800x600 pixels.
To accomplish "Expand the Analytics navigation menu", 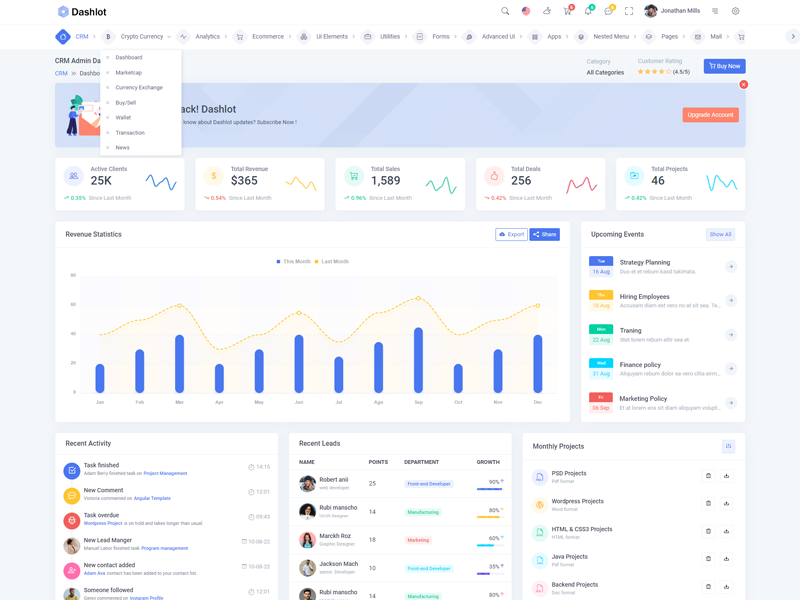I will coord(207,37).
